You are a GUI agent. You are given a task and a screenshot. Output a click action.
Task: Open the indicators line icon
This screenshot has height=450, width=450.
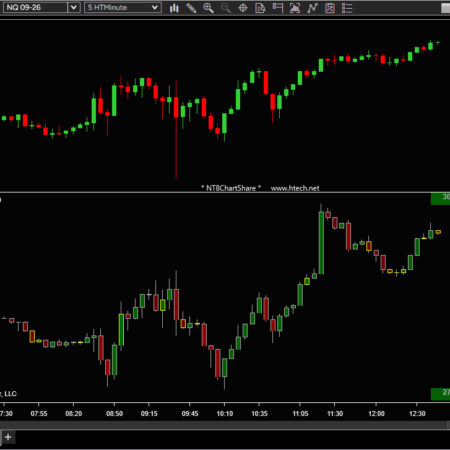point(312,8)
